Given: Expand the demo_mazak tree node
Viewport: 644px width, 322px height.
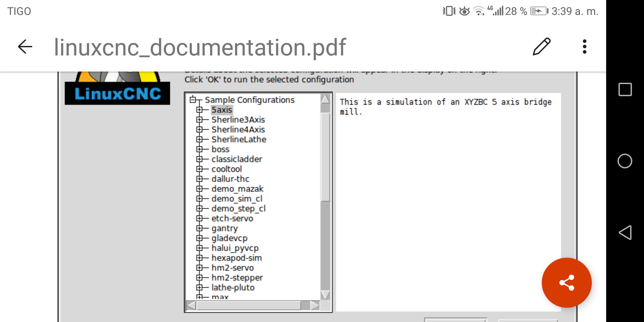Looking at the screenshot, I should click(x=199, y=189).
